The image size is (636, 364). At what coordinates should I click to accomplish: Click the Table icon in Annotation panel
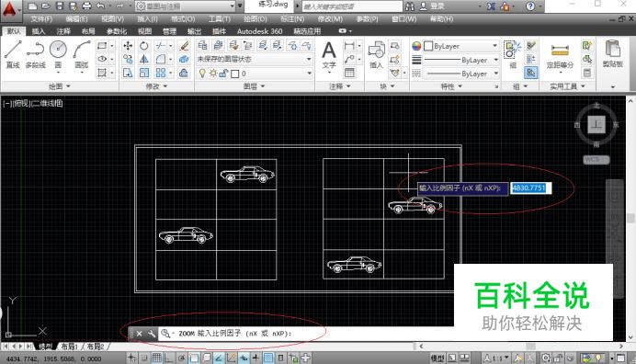(x=349, y=73)
